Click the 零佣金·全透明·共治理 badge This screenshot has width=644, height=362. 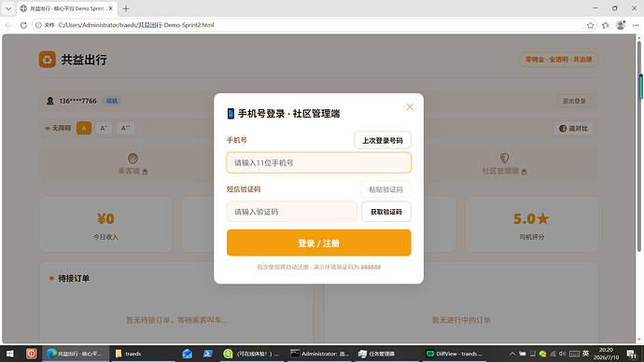pyautogui.click(x=558, y=60)
